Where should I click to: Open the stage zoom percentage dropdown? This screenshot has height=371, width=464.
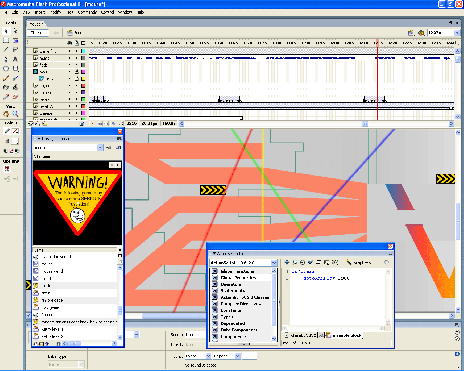pyautogui.click(x=456, y=33)
